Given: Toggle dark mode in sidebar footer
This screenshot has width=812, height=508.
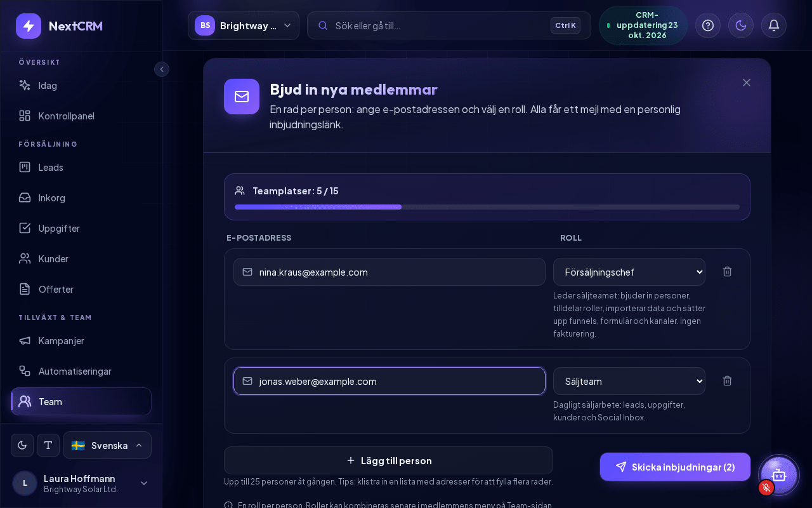Looking at the screenshot, I should click(22, 445).
